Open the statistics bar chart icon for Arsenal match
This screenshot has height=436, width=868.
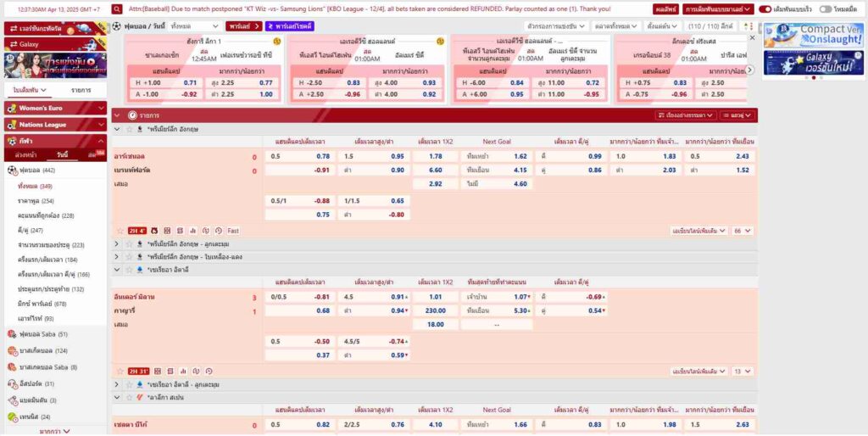click(192, 230)
